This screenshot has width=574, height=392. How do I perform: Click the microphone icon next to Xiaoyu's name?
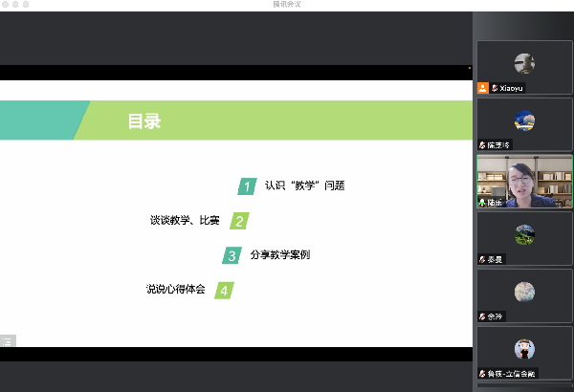494,87
